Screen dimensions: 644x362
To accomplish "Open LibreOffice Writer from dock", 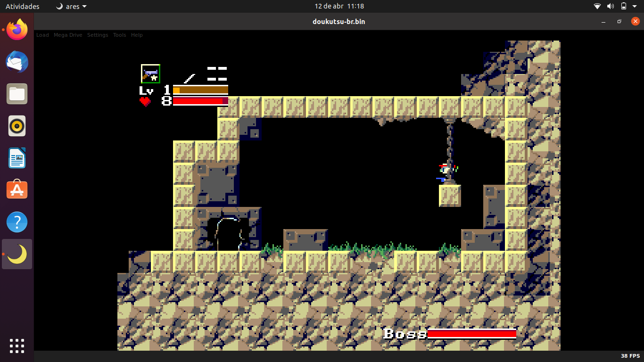I will [x=17, y=158].
